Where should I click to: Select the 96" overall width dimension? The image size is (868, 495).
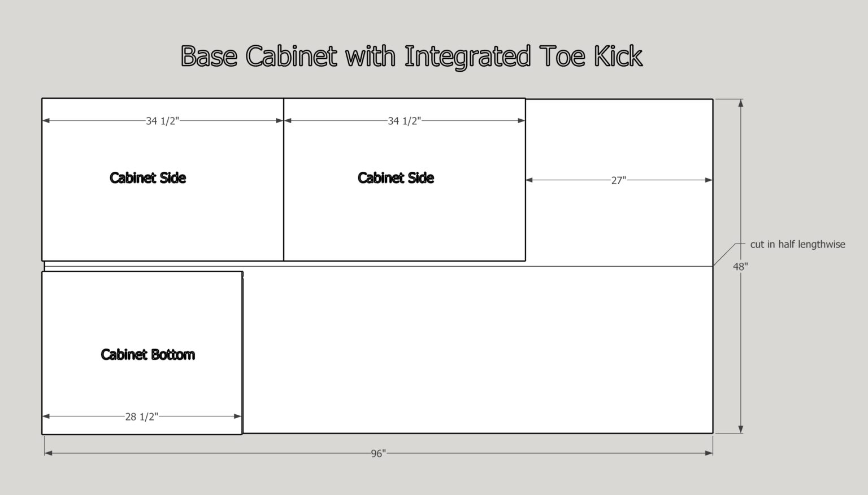pos(379,453)
